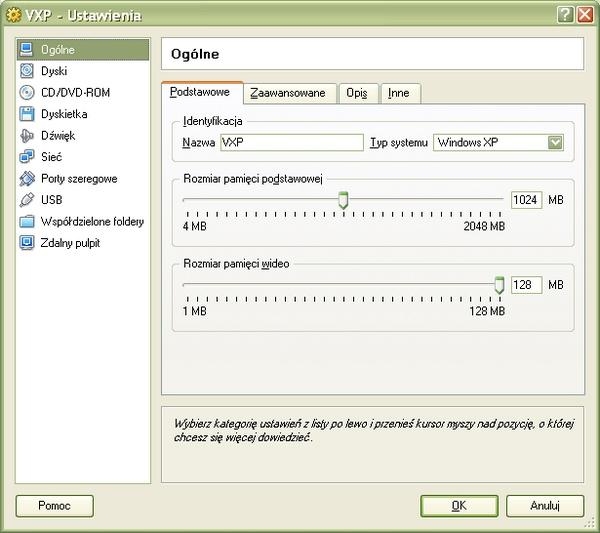600x533 pixels.
Task: Click the 1 MB minimum video label
Action: (194, 311)
